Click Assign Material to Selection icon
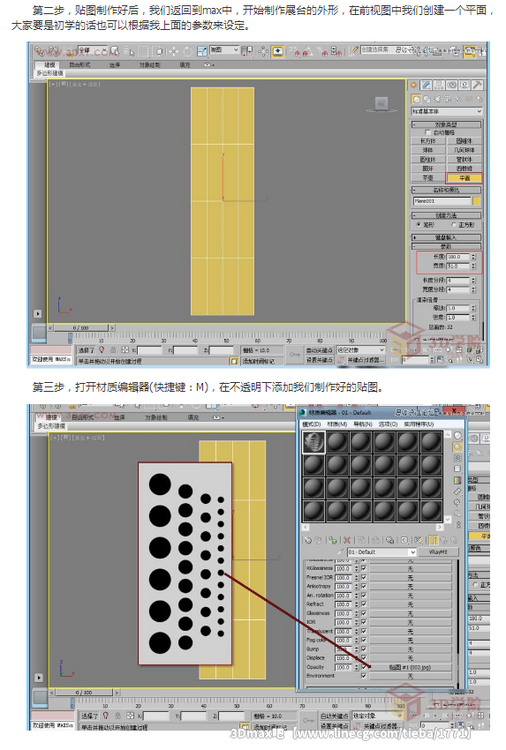Viewport: 506px width, 750px height. click(332, 540)
